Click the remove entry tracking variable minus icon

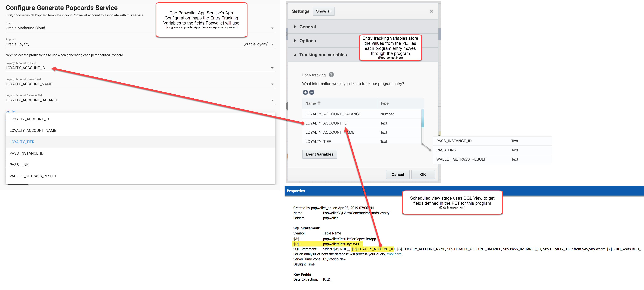click(x=312, y=92)
